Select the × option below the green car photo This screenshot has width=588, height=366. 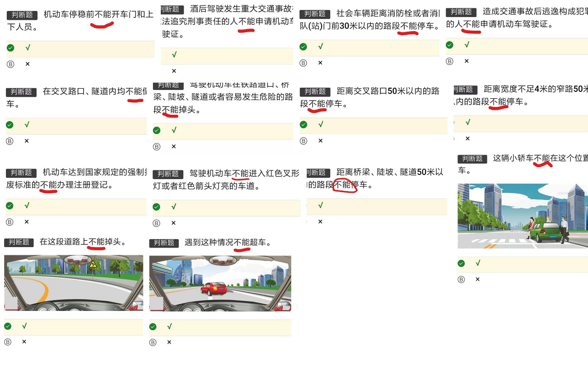click(477, 279)
